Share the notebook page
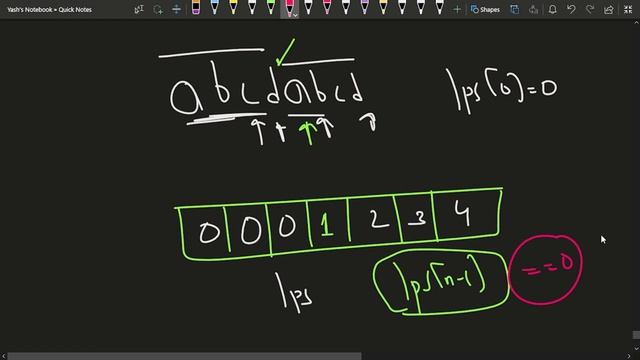640x360 pixels. (609, 9)
